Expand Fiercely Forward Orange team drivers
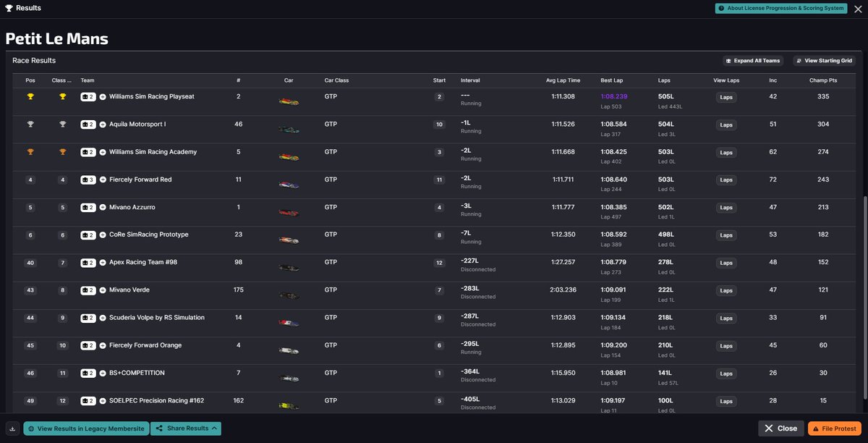Screen dimensions: 868x443 point(103,346)
